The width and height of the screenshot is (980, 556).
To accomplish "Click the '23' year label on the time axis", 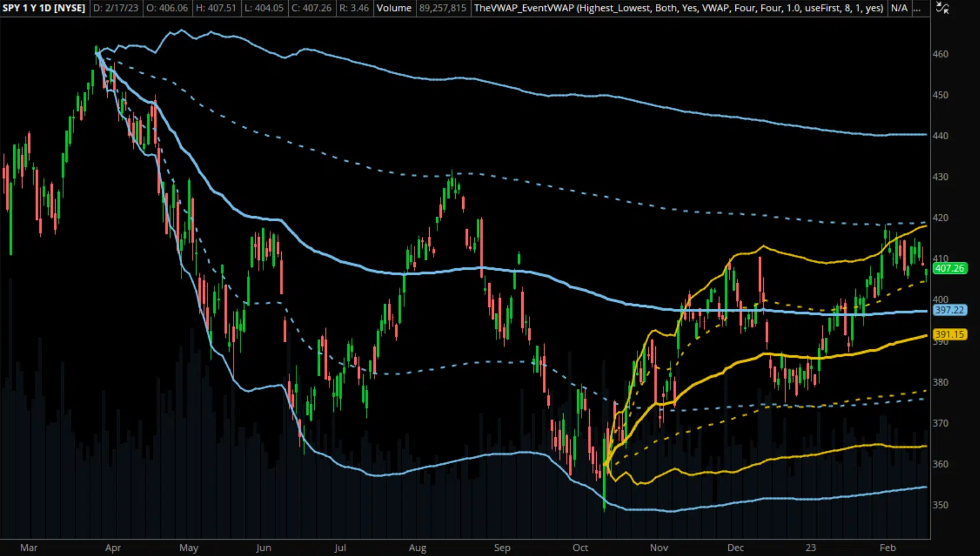I will [x=811, y=548].
